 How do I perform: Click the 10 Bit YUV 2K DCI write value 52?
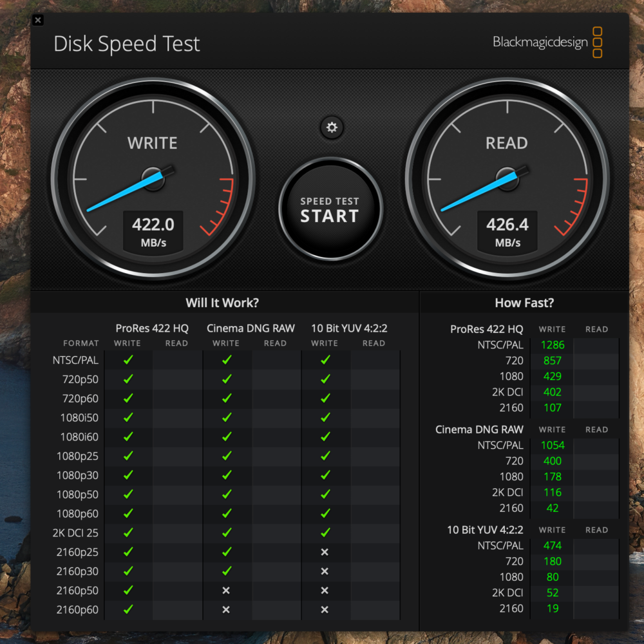(553, 592)
